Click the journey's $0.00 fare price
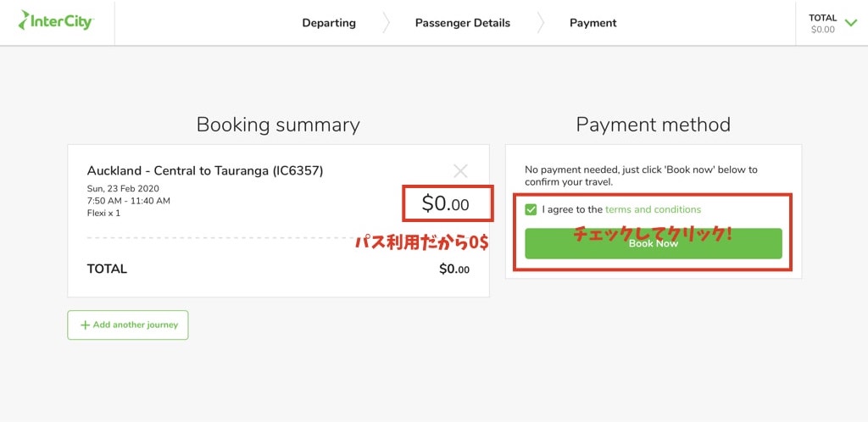This screenshot has width=868, height=422. [446, 204]
